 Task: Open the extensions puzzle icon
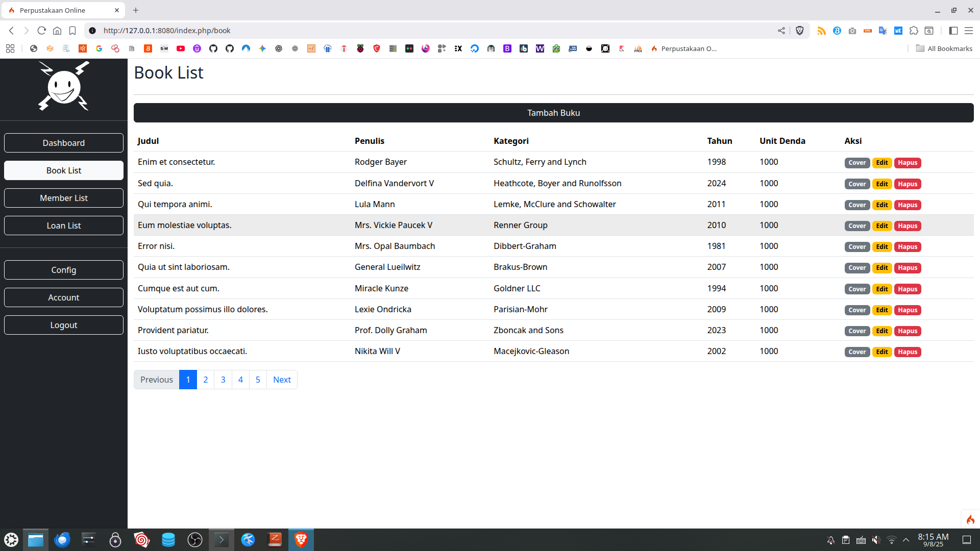point(914,31)
